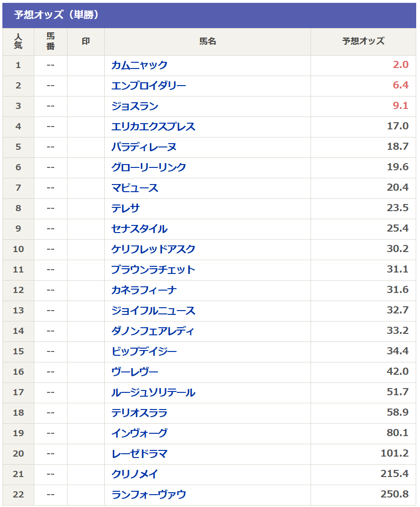Open the ビップデイジー horse link
The image size is (420, 507).
(144, 351)
